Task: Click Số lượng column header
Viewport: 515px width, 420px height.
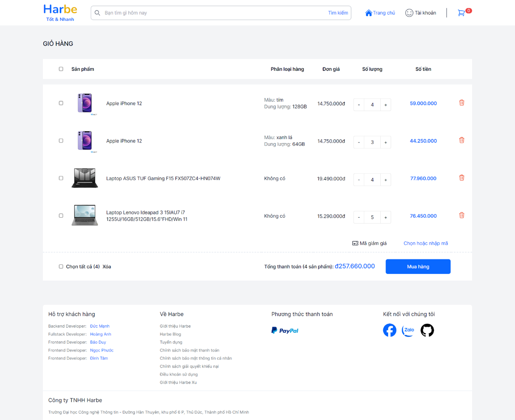Action: tap(372, 69)
